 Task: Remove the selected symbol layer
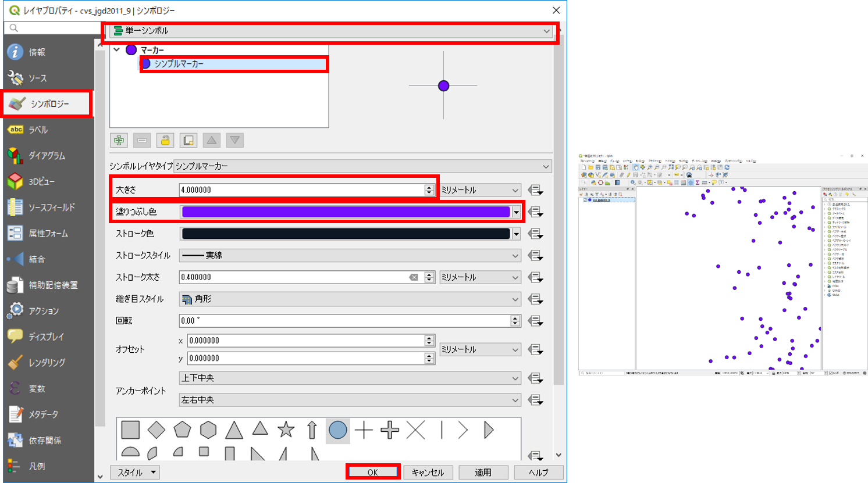tap(142, 140)
